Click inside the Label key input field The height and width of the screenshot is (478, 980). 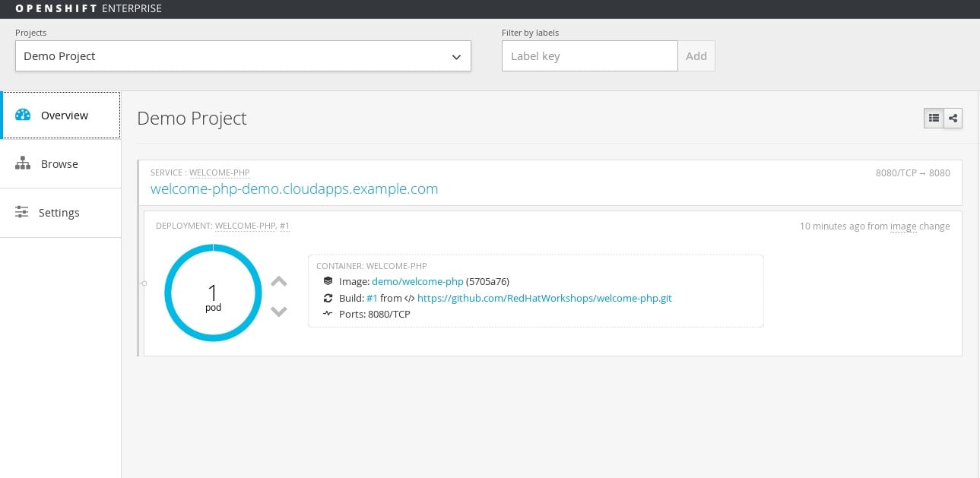[x=589, y=55]
